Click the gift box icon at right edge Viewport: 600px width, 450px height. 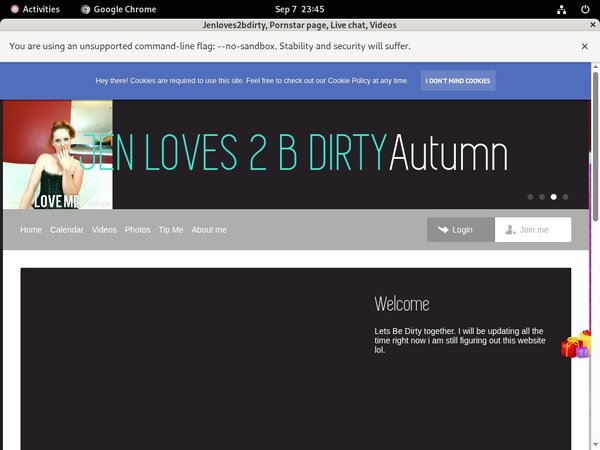pyautogui.click(x=576, y=346)
